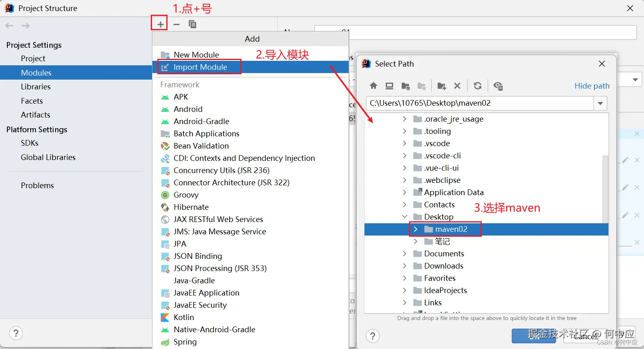Click the path text field
The image size is (644, 349).
(480, 103)
